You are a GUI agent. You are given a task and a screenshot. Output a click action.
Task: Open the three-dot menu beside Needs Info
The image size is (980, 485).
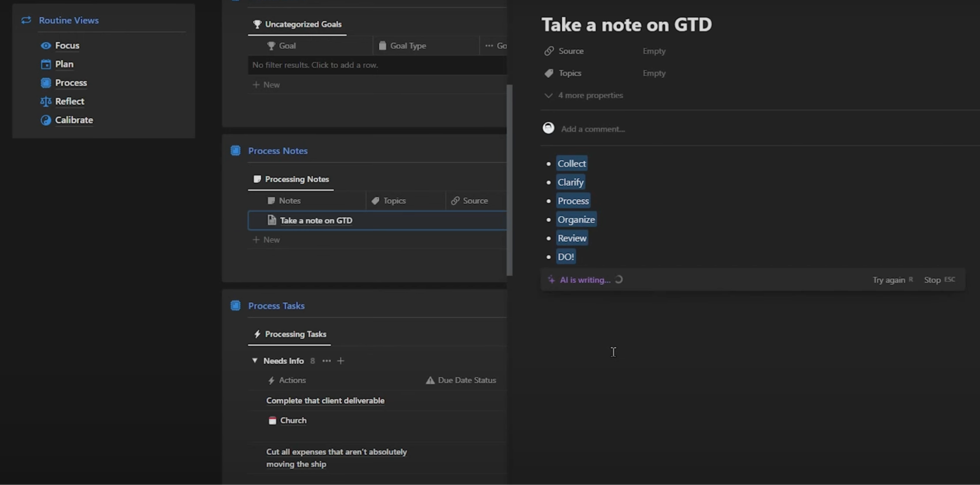(327, 361)
